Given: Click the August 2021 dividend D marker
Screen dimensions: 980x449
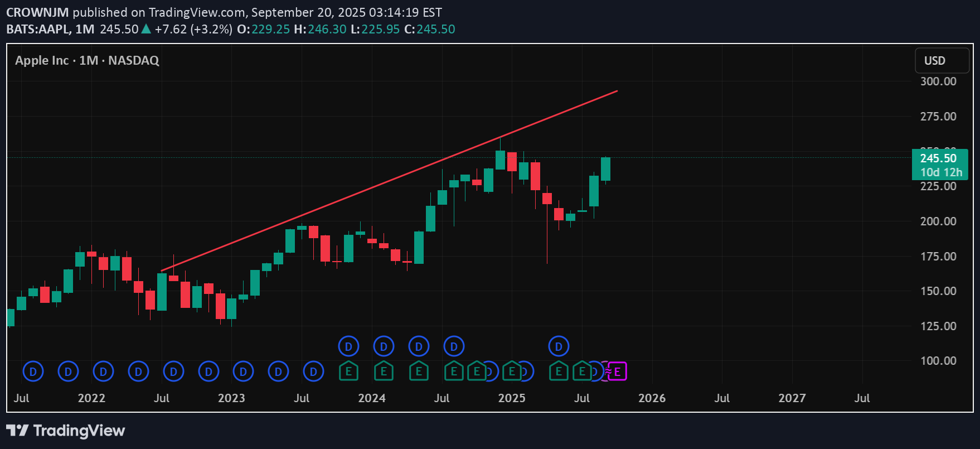Looking at the screenshot, I should pyautogui.click(x=33, y=371).
